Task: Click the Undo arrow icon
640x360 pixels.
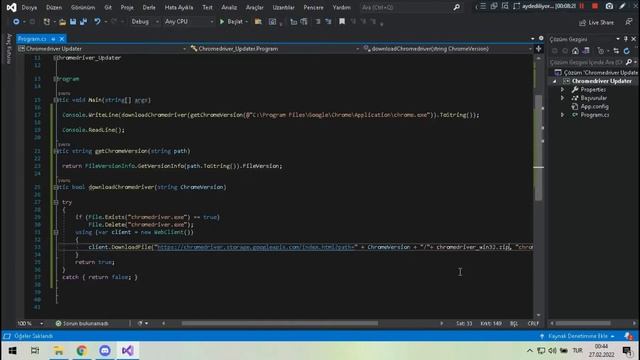Action: [x=97, y=22]
